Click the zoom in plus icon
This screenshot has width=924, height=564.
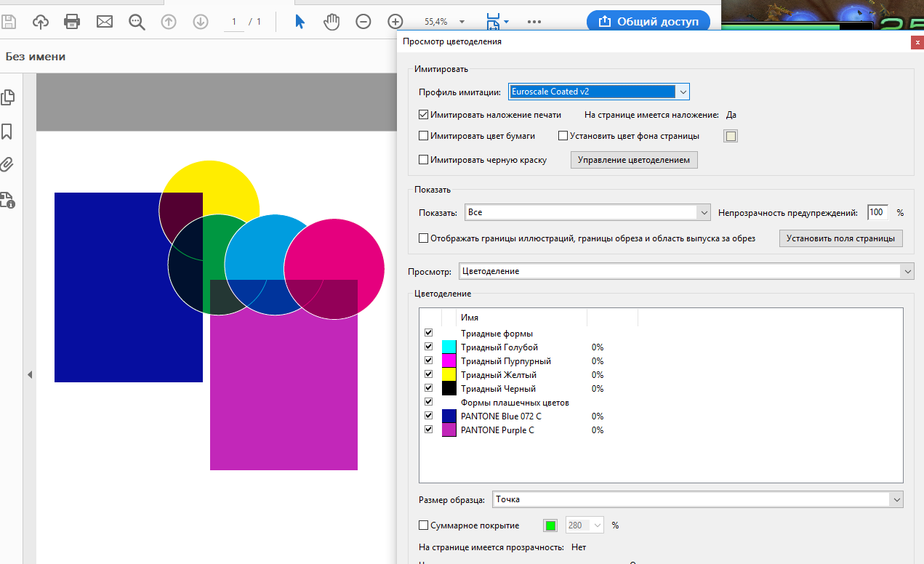click(x=395, y=22)
